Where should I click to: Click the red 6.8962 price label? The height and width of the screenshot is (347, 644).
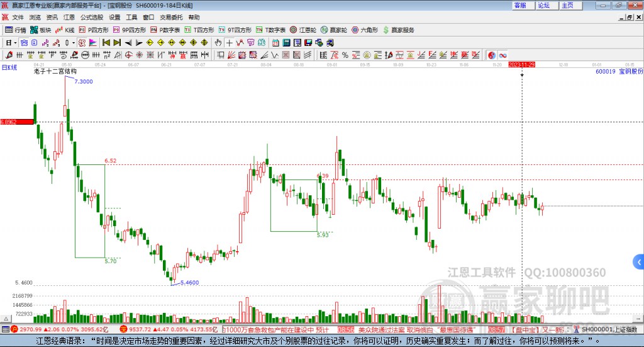(x=17, y=122)
